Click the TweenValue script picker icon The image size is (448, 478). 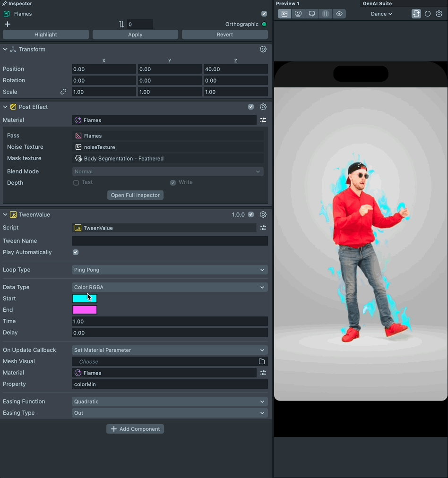[x=263, y=228]
